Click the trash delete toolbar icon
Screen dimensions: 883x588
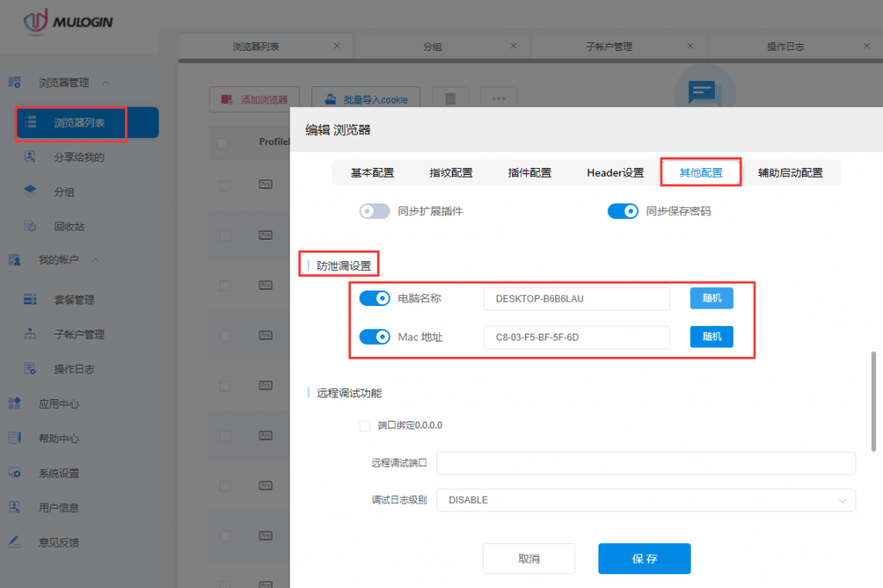tap(450, 99)
